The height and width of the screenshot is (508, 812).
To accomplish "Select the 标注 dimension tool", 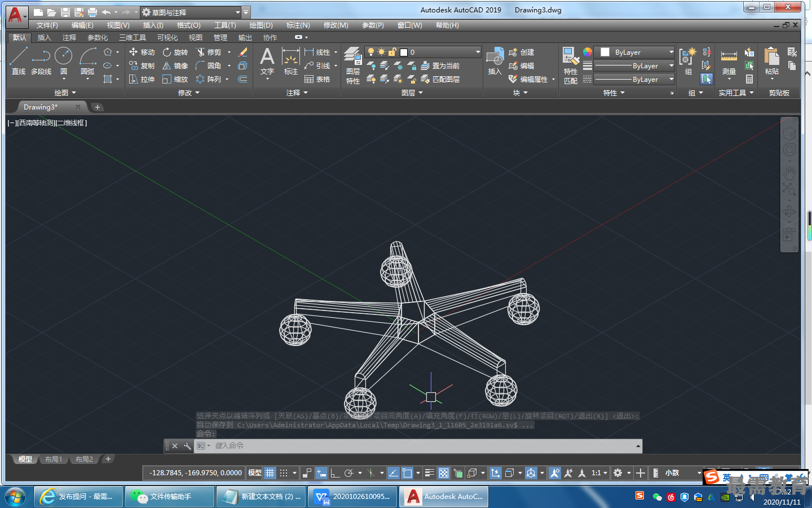I will [x=290, y=61].
